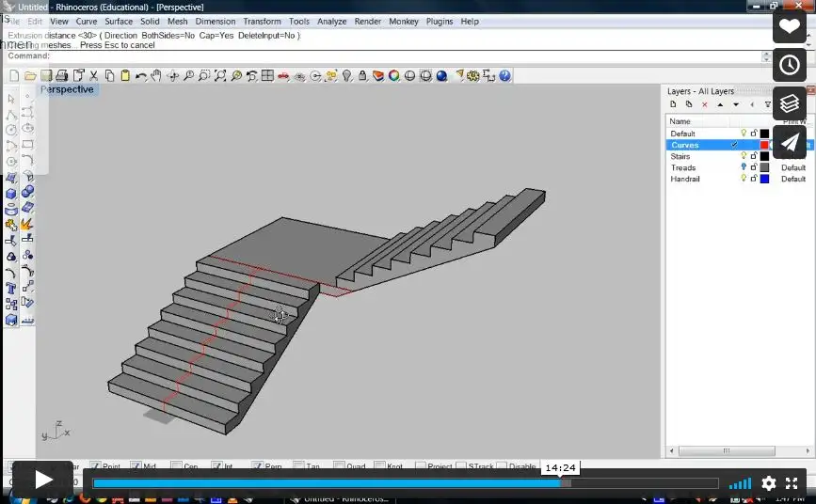
Task: Open the Solid menu
Action: (x=150, y=22)
